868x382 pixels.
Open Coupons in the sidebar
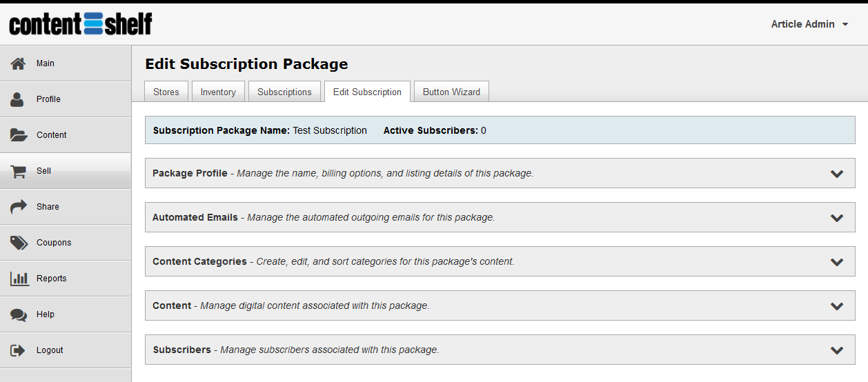click(x=66, y=243)
